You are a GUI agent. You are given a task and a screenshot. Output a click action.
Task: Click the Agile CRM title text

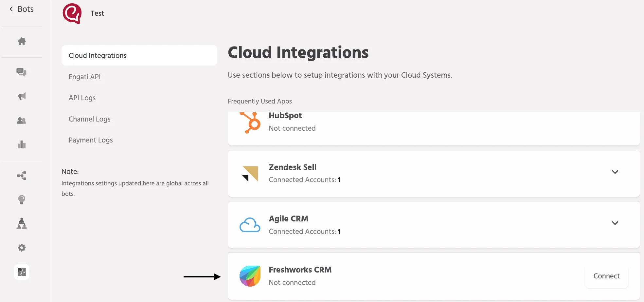point(289,219)
